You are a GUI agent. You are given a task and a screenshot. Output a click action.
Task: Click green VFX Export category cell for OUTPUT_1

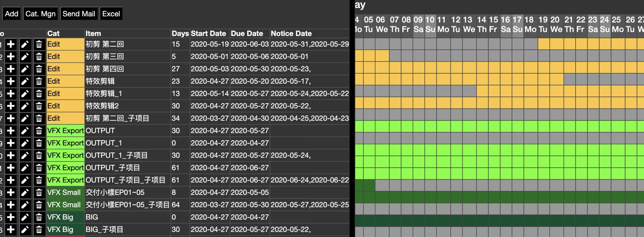click(x=65, y=143)
